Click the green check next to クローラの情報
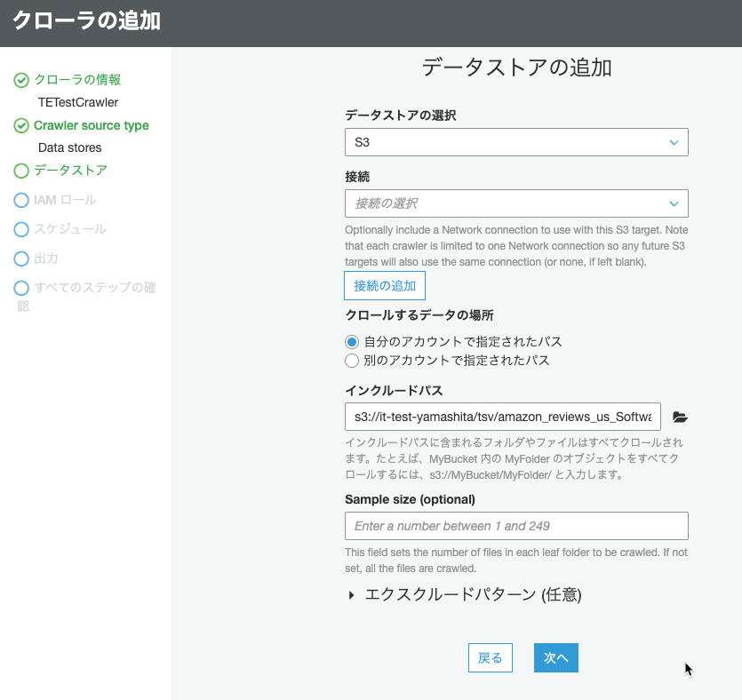 (21, 81)
